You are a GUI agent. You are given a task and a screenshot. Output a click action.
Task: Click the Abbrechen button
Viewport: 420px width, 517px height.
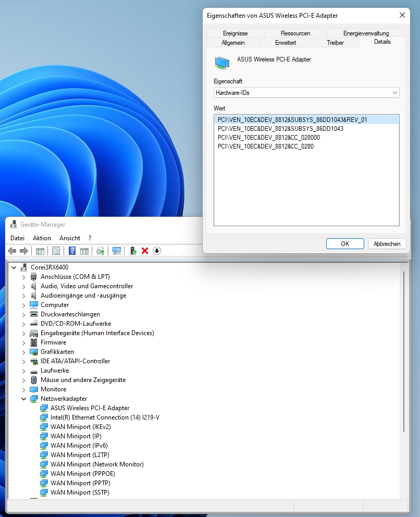[387, 243]
